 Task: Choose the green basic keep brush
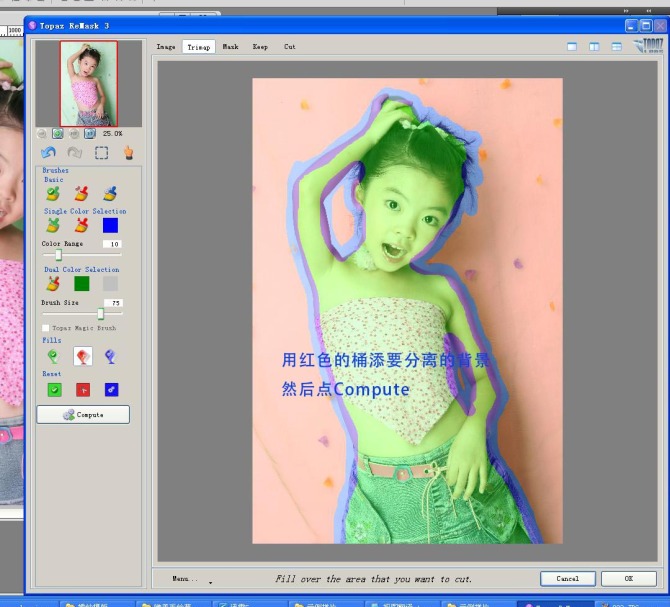pos(53,193)
